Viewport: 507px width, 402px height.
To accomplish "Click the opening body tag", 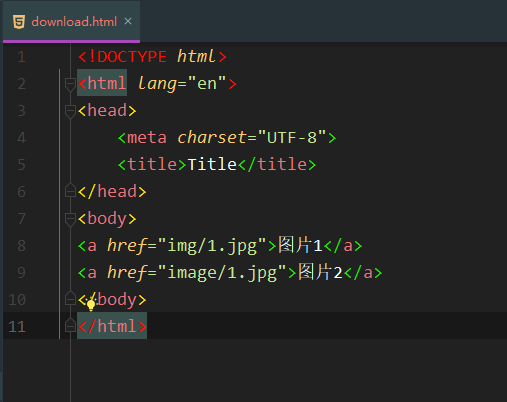I will tap(107, 219).
